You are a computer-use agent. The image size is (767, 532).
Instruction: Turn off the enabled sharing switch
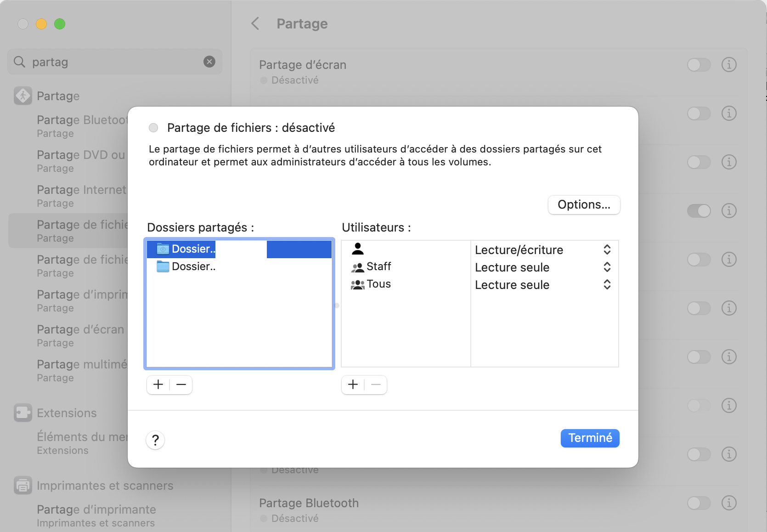click(x=699, y=211)
